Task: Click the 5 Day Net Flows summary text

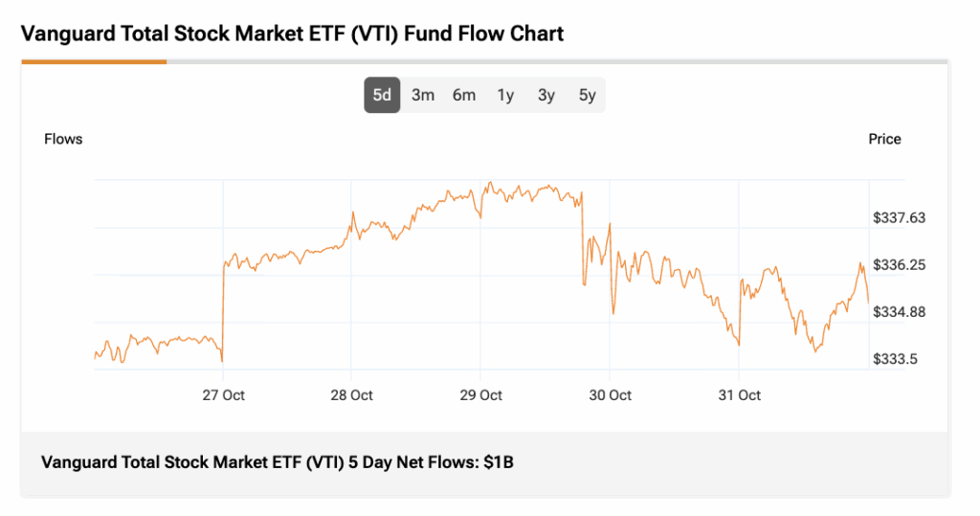Action: click(x=279, y=462)
